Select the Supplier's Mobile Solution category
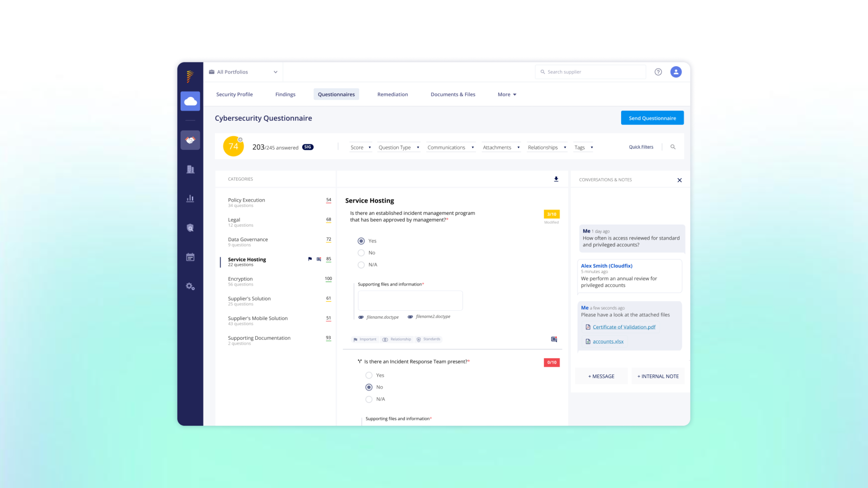This screenshot has width=868, height=488. point(276,321)
